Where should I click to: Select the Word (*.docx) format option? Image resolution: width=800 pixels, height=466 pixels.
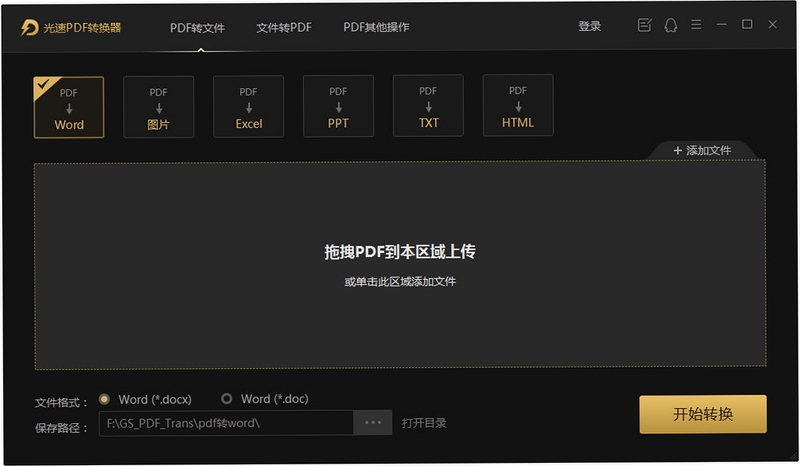pyautogui.click(x=145, y=399)
